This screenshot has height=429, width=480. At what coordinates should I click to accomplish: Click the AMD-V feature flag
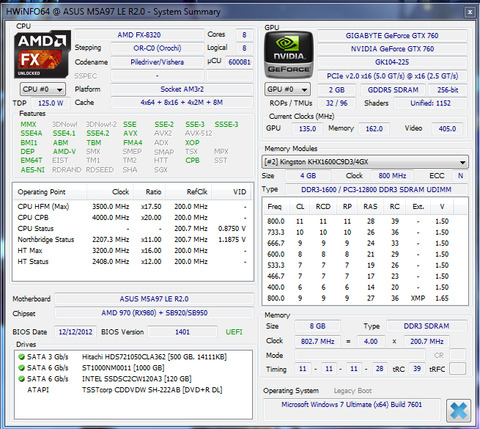coord(64,152)
